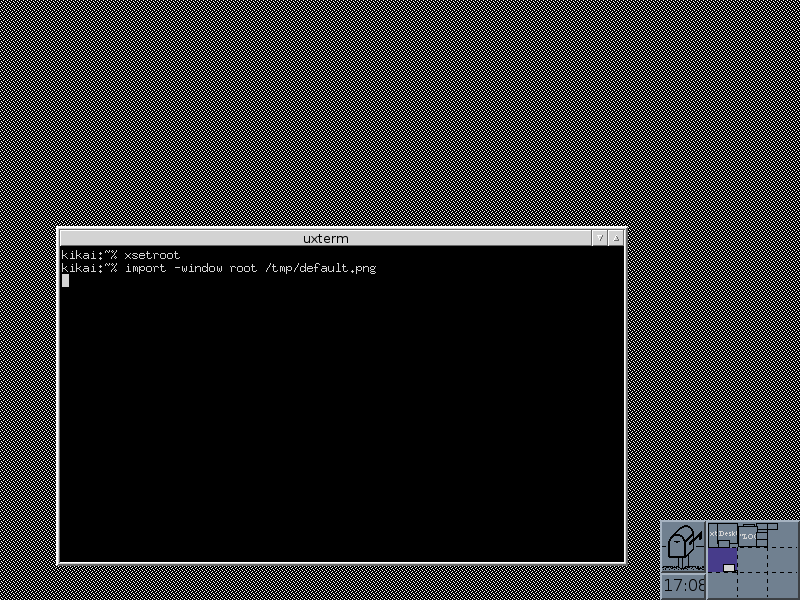This screenshot has height=600, width=800.
Task: Click the terminal cursor block
Action: pyautogui.click(x=65, y=281)
